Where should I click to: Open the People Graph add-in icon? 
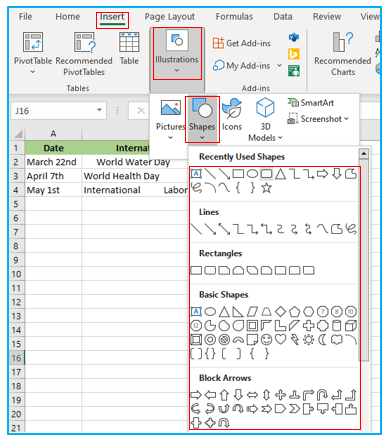[294, 71]
